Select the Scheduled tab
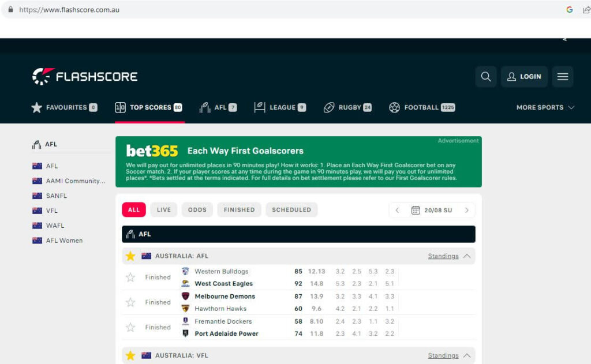The image size is (591, 364). pyautogui.click(x=291, y=209)
